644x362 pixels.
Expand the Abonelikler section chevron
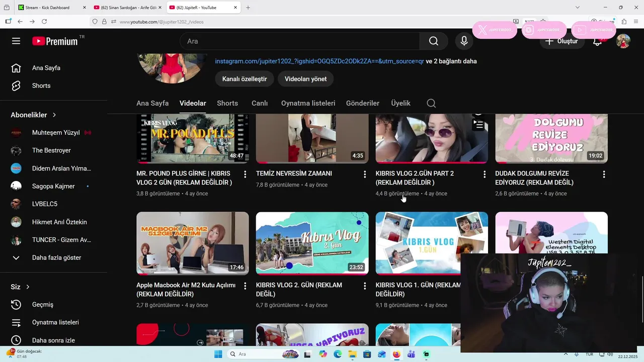point(54,115)
